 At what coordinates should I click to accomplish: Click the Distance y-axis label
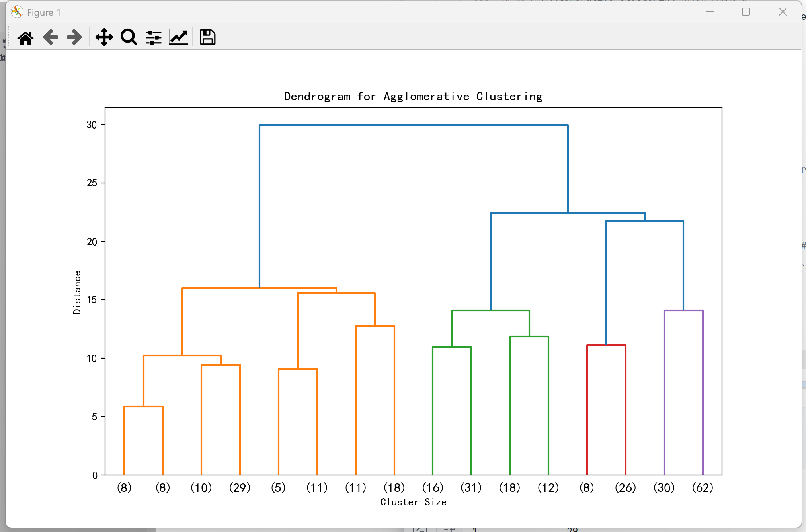(77, 292)
